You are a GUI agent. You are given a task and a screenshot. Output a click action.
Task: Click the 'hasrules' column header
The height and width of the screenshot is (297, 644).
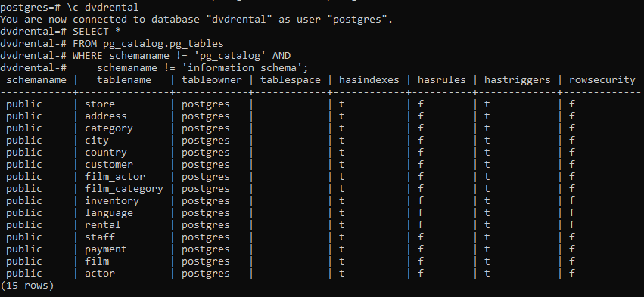(x=441, y=80)
